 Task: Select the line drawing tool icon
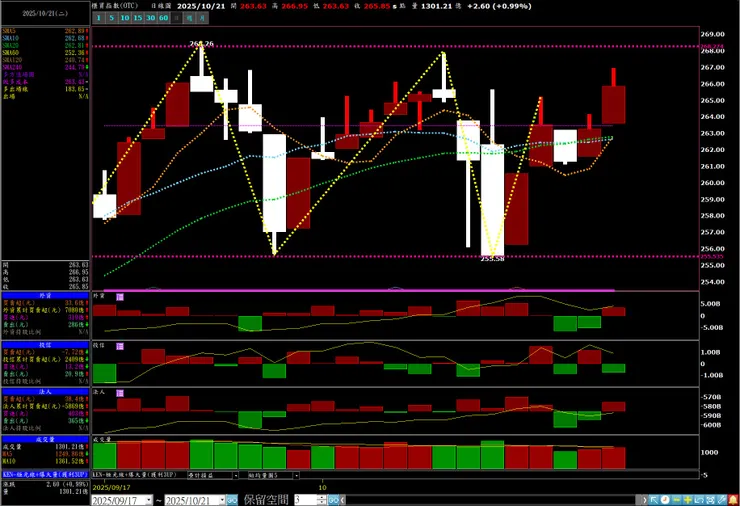point(722,499)
